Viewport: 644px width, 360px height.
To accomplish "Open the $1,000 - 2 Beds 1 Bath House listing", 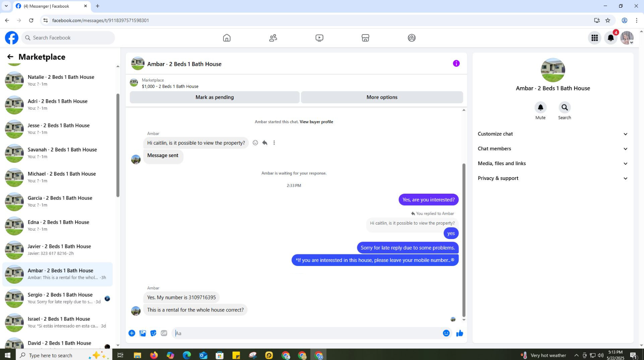I will point(170,86).
